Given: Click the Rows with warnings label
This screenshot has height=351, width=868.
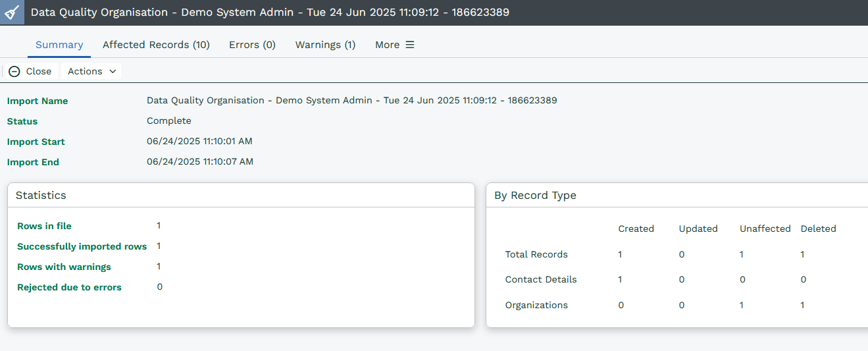Looking at the screenshot, I should [x=64, y=267].
